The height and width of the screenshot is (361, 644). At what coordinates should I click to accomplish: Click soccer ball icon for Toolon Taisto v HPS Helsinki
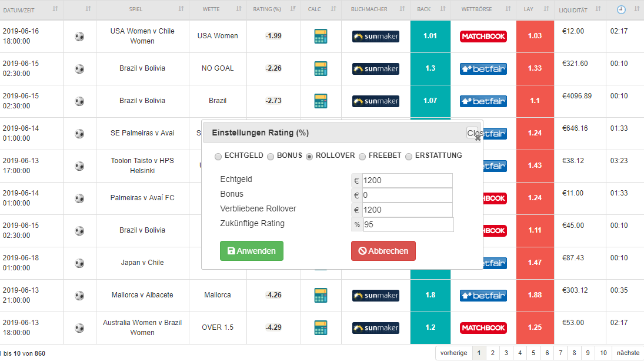[79, 166]
